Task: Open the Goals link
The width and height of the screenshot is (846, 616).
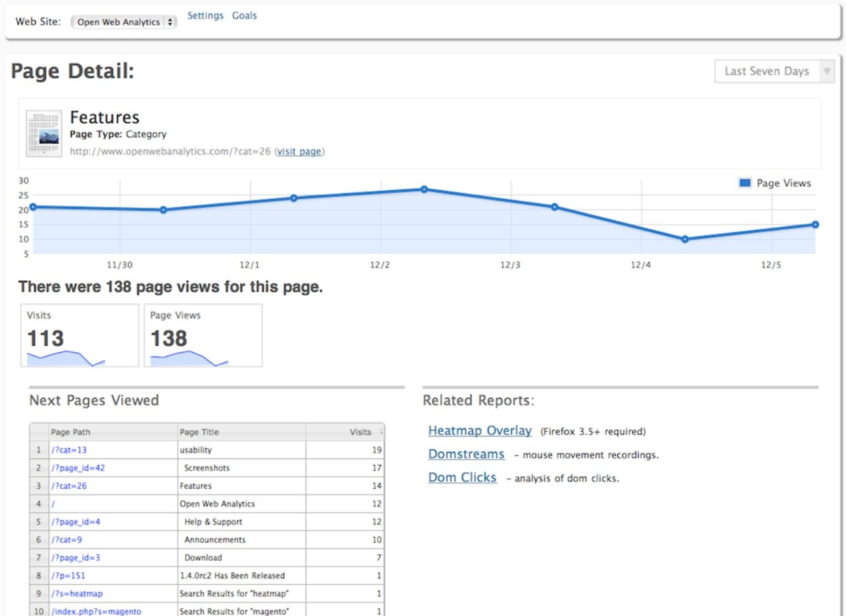Action: (x=244, y=15)
